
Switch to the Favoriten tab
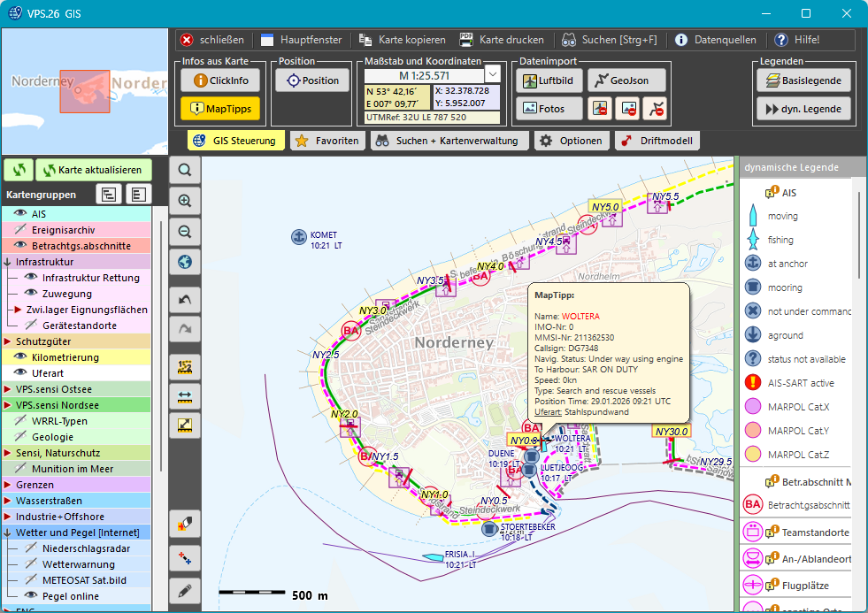click(327, 141)
